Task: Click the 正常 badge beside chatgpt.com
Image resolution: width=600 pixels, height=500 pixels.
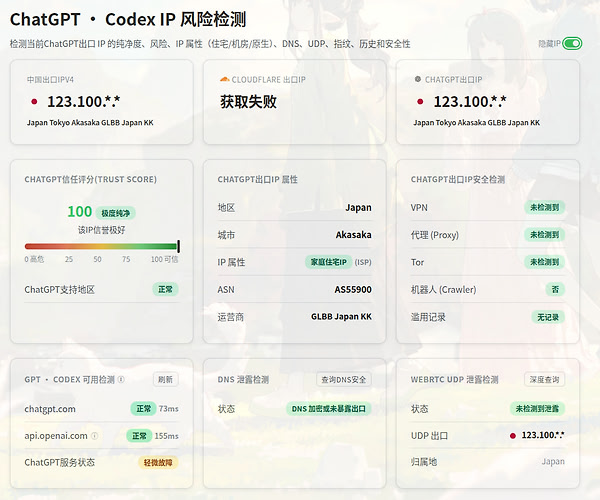Action: point(143,409)
